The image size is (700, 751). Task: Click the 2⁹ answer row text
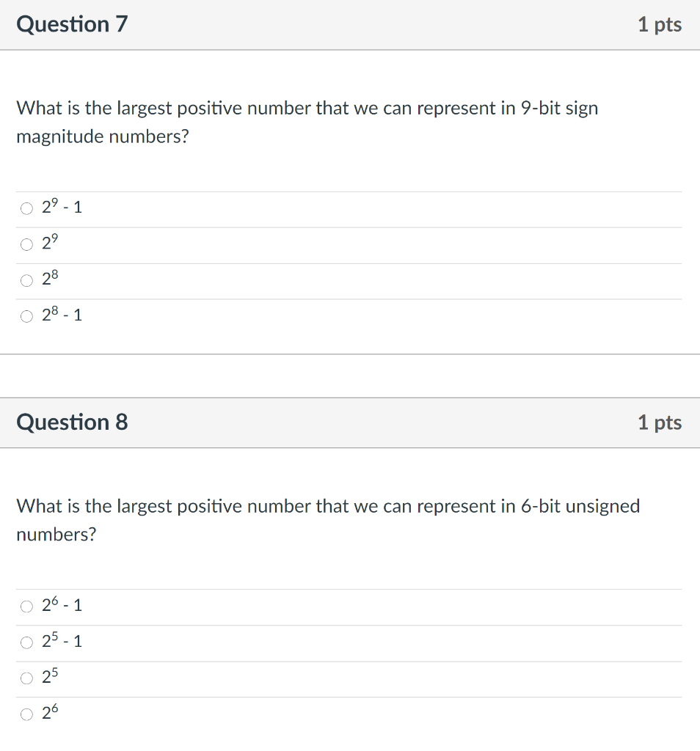point(50,243)
